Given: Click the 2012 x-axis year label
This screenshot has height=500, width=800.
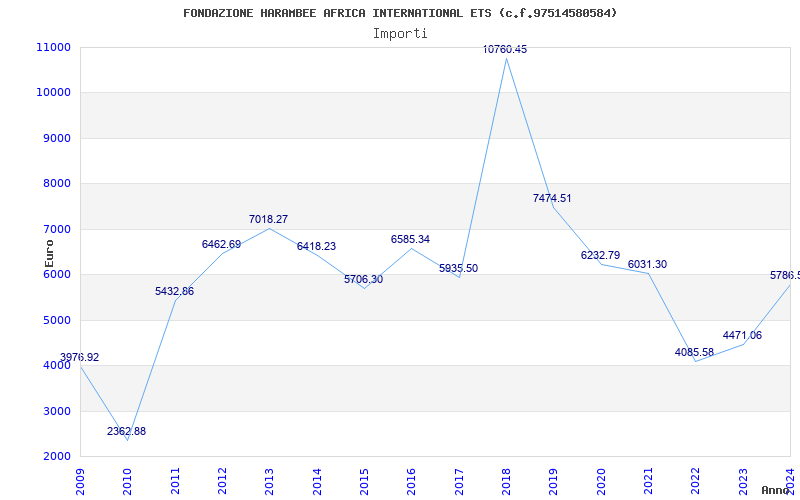Looking at the screenshot, I should (x=222, y=482).
